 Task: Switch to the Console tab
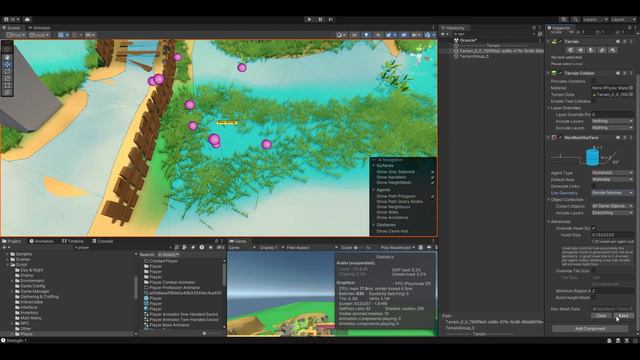tap(102, 241)
